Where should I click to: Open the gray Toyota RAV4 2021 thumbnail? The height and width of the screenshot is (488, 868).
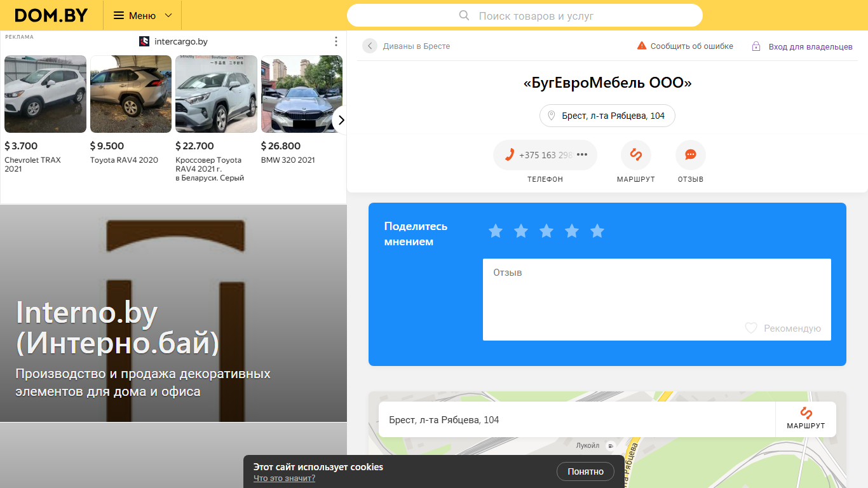pos(216,94)
